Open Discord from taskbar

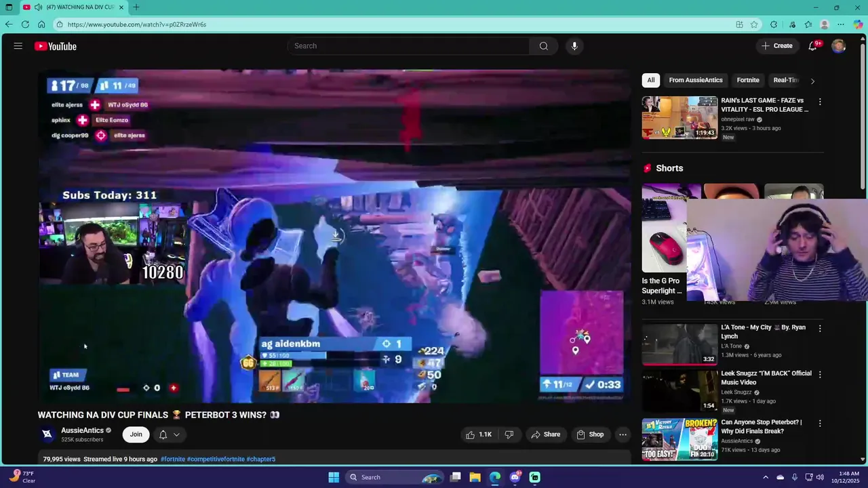pyautogui.click(x=515, y=477)
